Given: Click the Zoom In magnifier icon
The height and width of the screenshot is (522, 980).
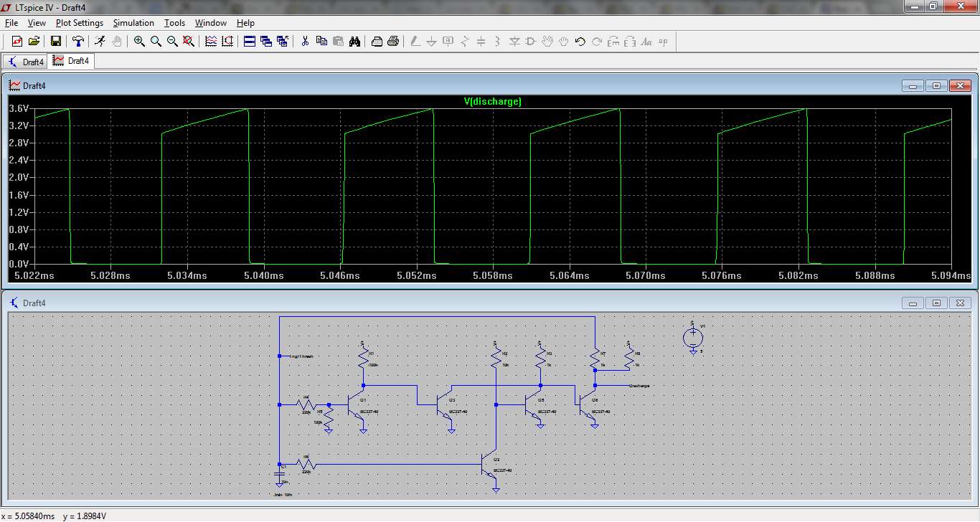Looking at the screenshot, I should [x=139, y=42].
